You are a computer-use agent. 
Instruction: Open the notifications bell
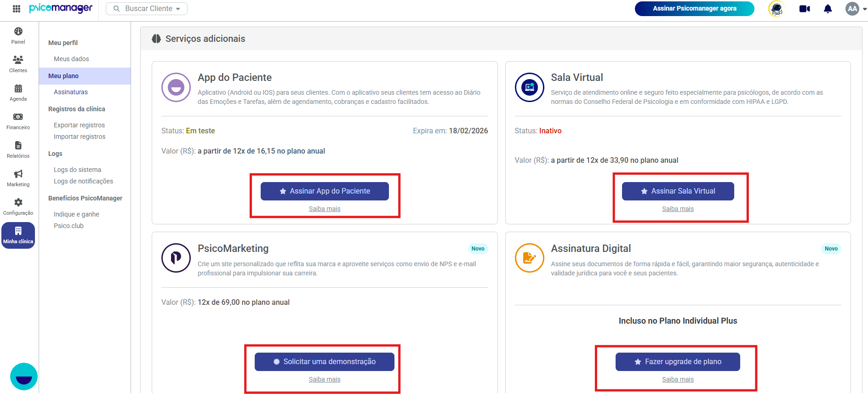click(828, 9)
